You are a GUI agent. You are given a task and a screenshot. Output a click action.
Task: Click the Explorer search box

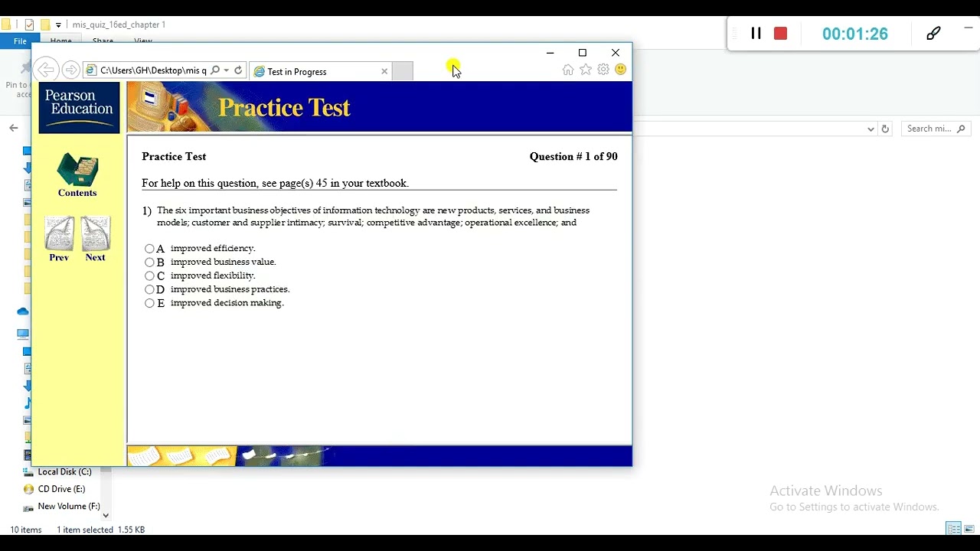(x=936, y=129)
